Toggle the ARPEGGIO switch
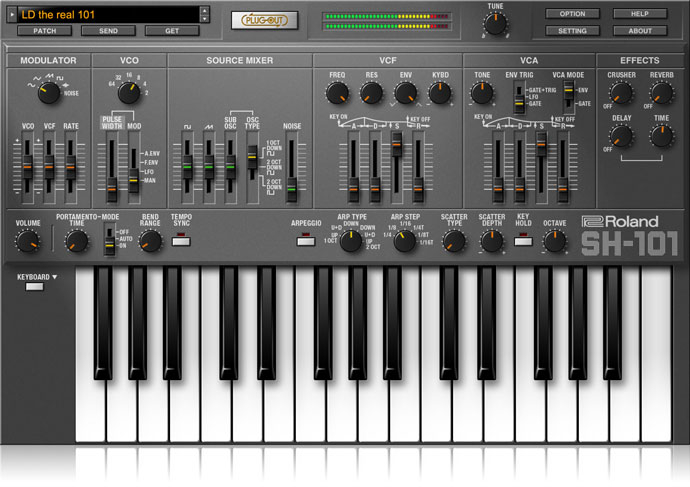This screenshot has width=690, height=487. click(x=306, y=240)
